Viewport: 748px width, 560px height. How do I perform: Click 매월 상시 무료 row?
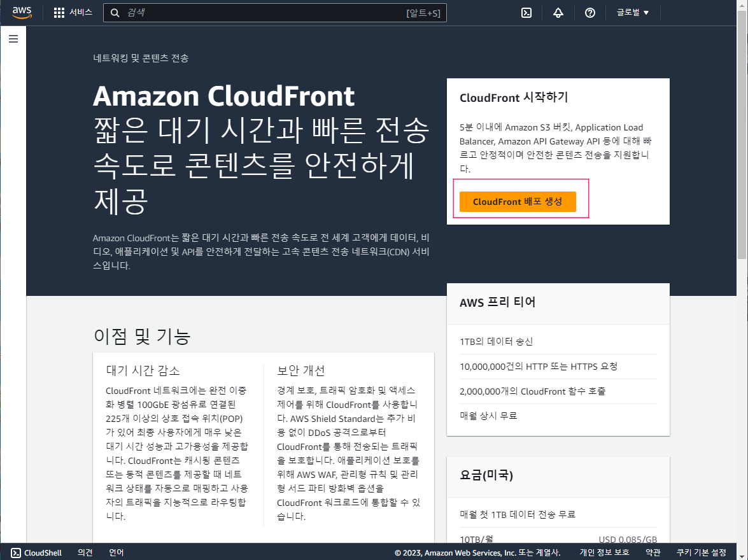coord(558,416)
